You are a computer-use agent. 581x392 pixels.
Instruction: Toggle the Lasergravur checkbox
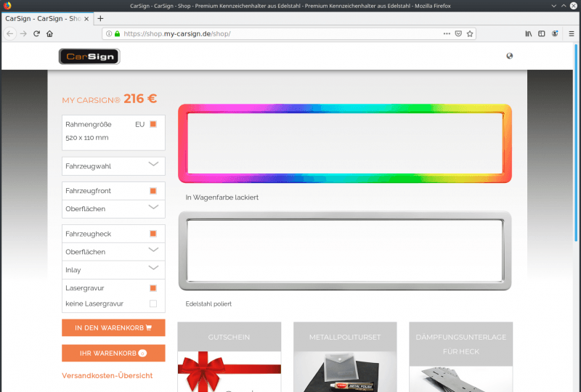[x=153, y=288]
